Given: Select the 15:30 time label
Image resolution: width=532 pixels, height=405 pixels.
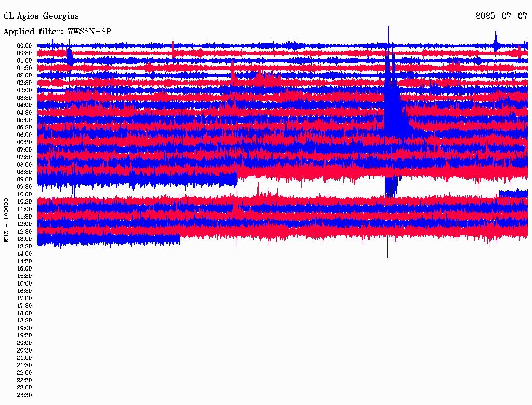Looking at the screenshot, I should pyautogui.click(x=24, y=276).
